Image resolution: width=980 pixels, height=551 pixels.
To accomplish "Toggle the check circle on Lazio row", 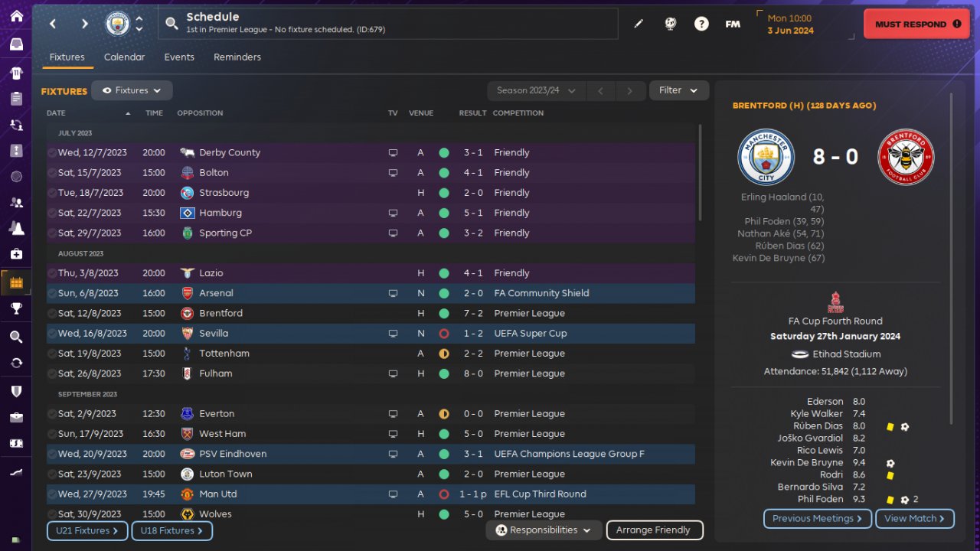I will coord(51,273).
